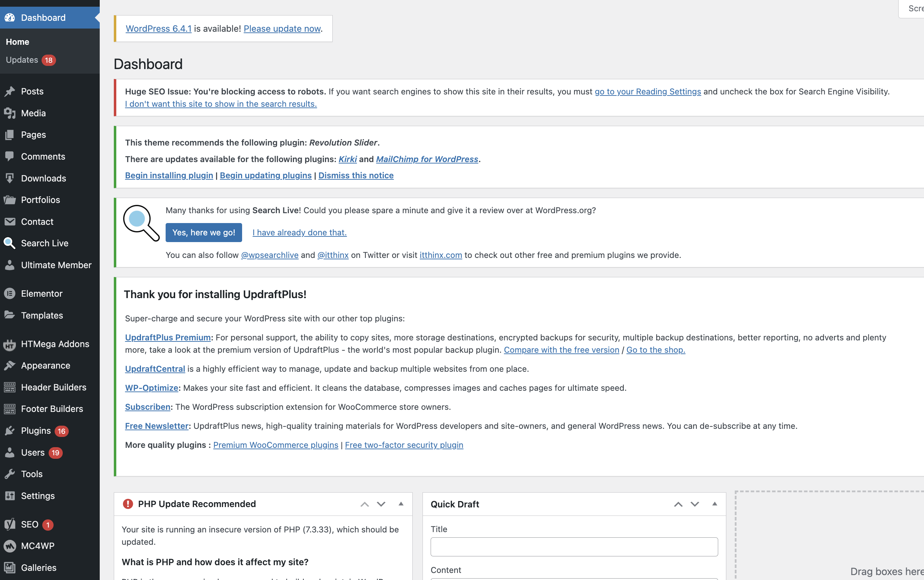Open Updates submenu item
Image resolution: width=924 pixels, height=580 pixels.
22,60
